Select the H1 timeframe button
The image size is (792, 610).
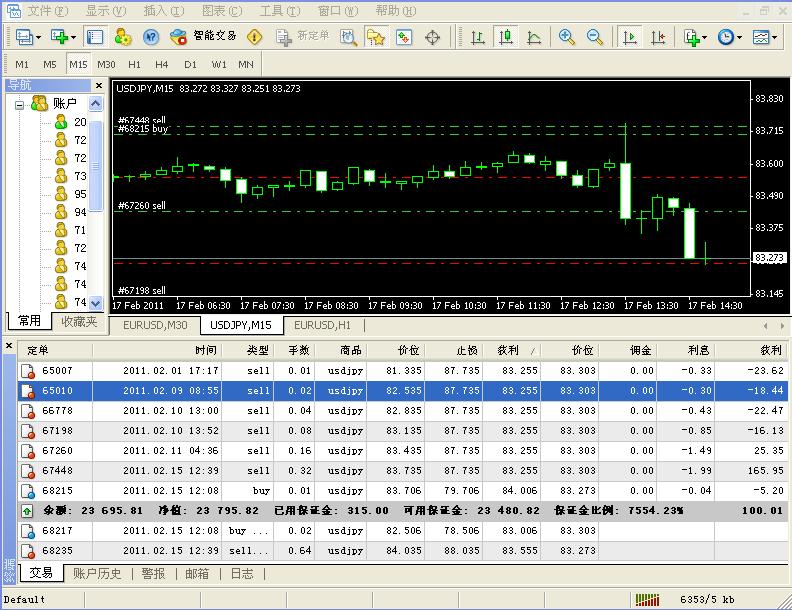pyautogui.click(x=134, y=65)
